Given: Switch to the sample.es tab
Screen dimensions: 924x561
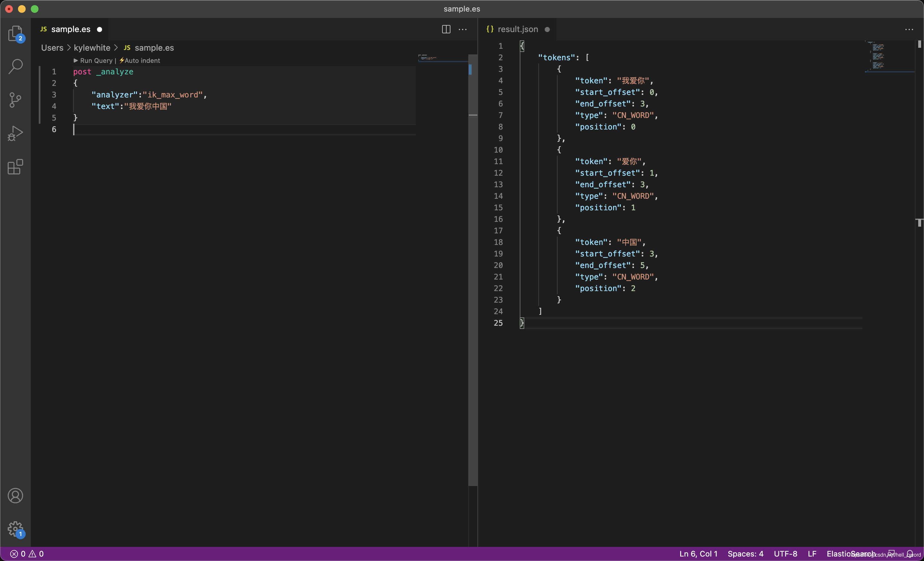Looking at the screenshot, I should [x=70, y=29].
